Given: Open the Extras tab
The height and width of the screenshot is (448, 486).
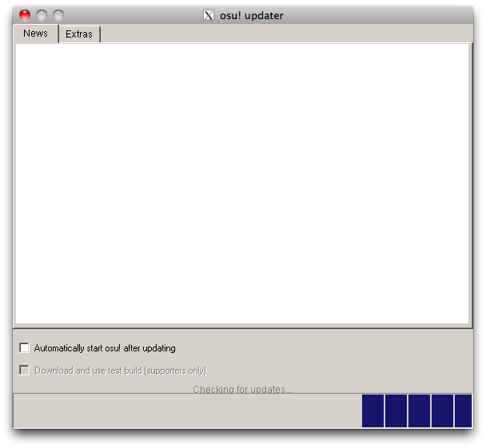Looking at the screenshot, I should pyautogui.click(x=79, y=34).
